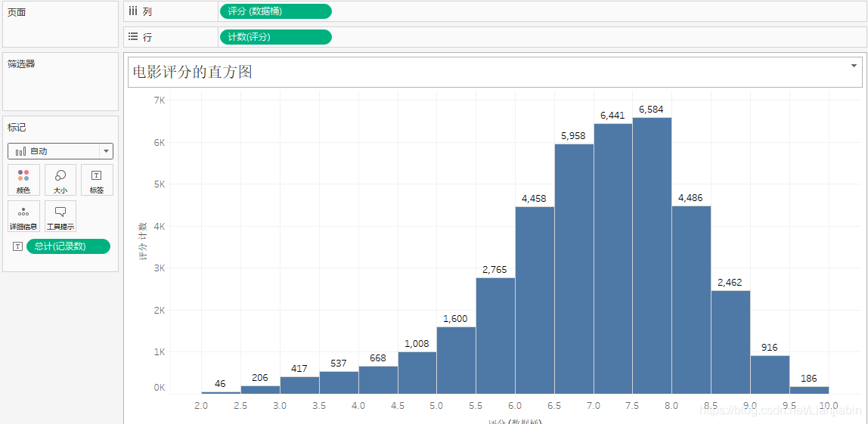
Task: Open the Detail (详细信息) marks card
Action: (x=23, y=216)
